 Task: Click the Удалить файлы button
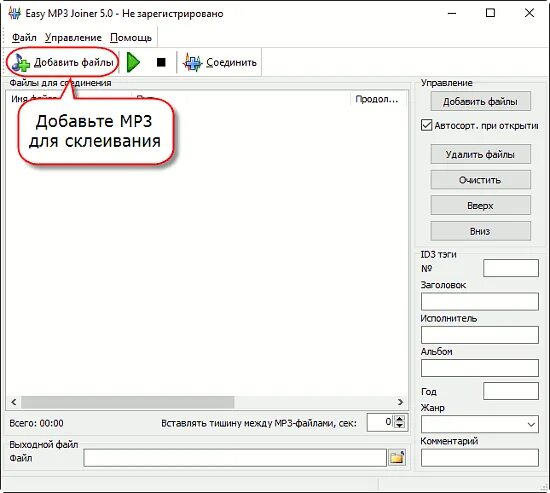coord(480,154)
